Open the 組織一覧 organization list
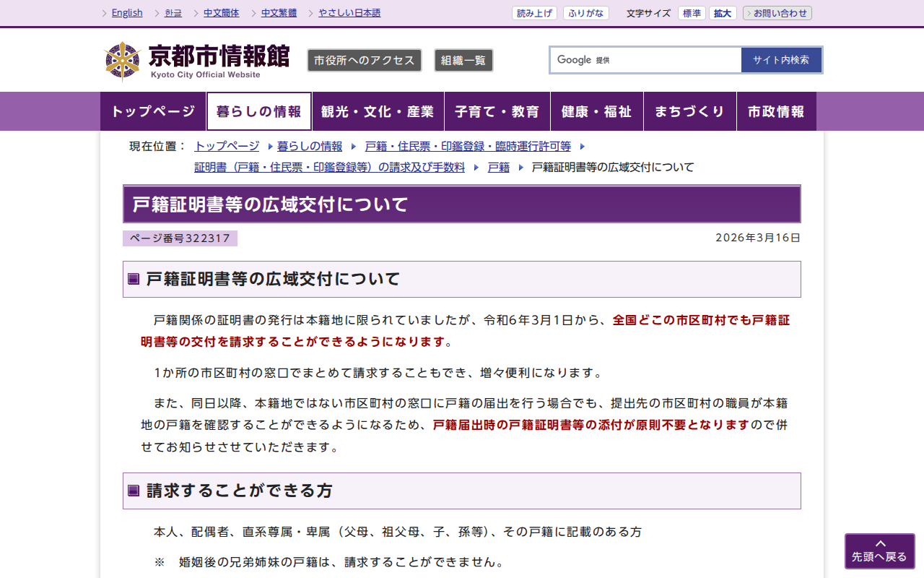Viewport: 924px width, 578px height. point(463,60)
